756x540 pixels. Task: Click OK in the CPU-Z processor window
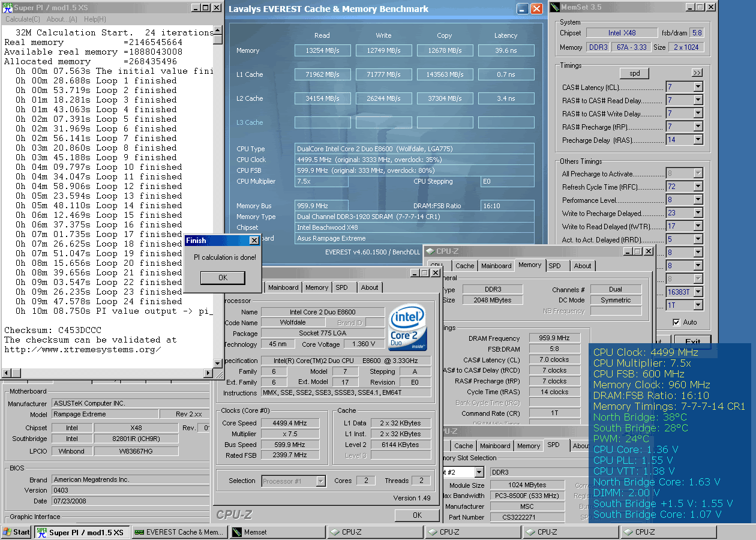pyautogui.click(x=417, y=515)
